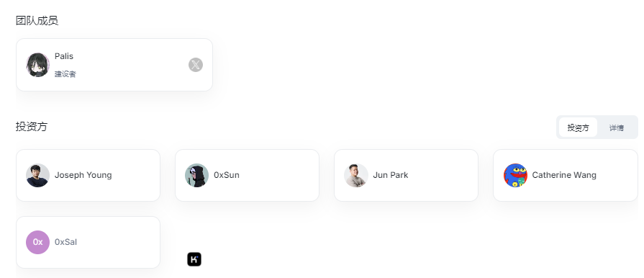Image resolution: width=644 pixels, height=278 pixels.
Task: Open the Palis name link
Action: tap(64, 56)
